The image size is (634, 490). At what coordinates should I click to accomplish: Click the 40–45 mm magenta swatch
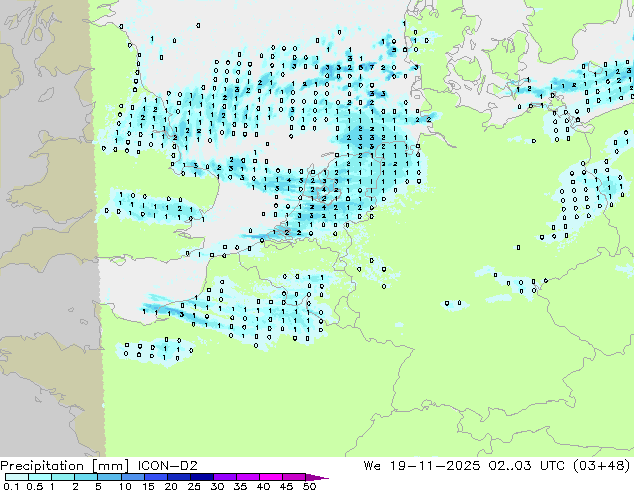[271, 477]
